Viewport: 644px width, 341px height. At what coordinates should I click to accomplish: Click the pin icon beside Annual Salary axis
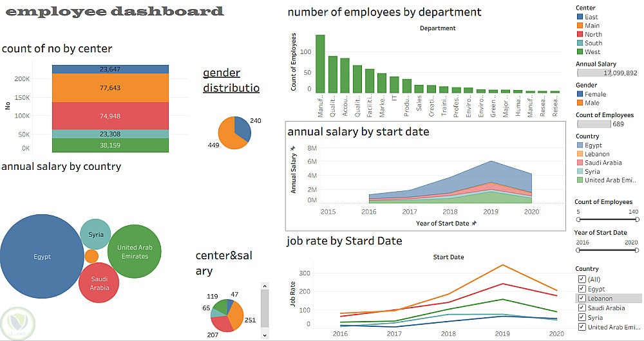coord(293,148)
